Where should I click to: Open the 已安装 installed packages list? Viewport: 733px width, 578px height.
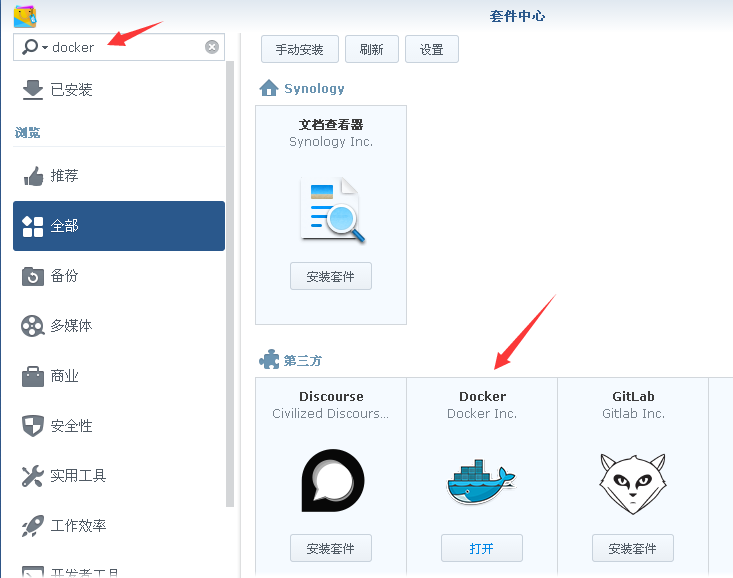[x=119, y=89]
